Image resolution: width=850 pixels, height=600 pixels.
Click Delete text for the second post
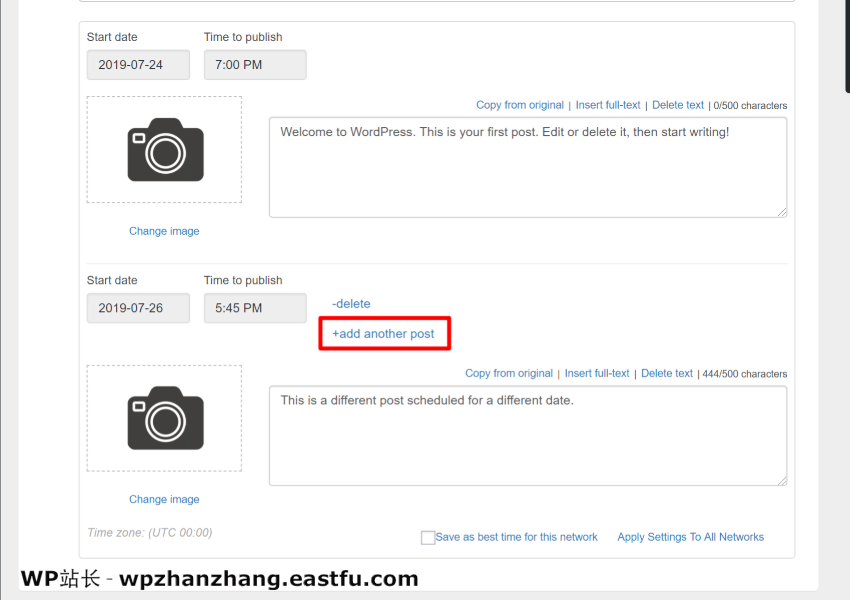pos(667,373)
